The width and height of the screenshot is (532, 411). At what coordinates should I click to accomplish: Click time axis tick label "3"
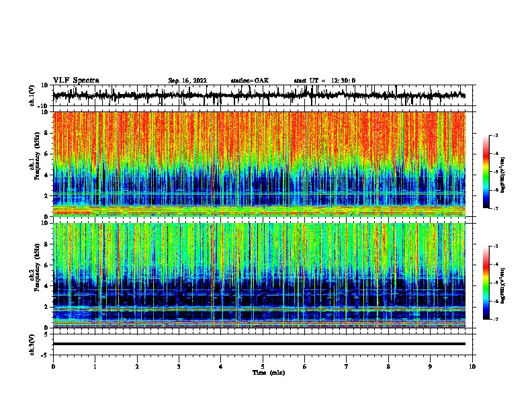[x=179, y=367]
